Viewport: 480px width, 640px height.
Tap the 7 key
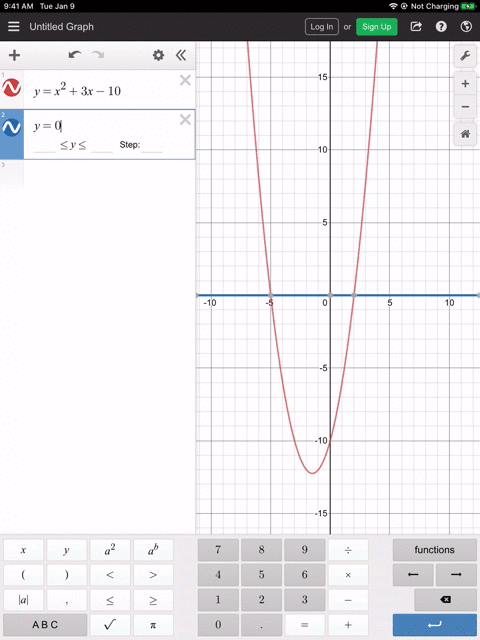218,550
